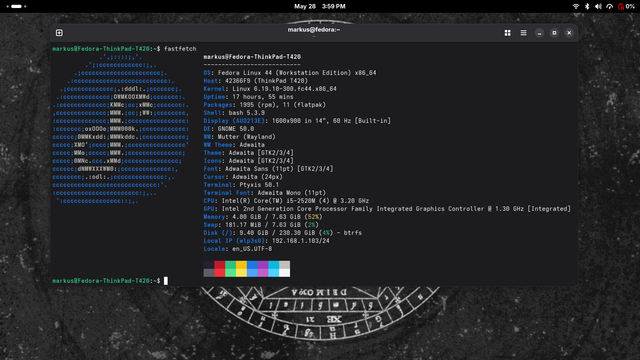Click the Swap usage 2% line

tap(261, 224)
